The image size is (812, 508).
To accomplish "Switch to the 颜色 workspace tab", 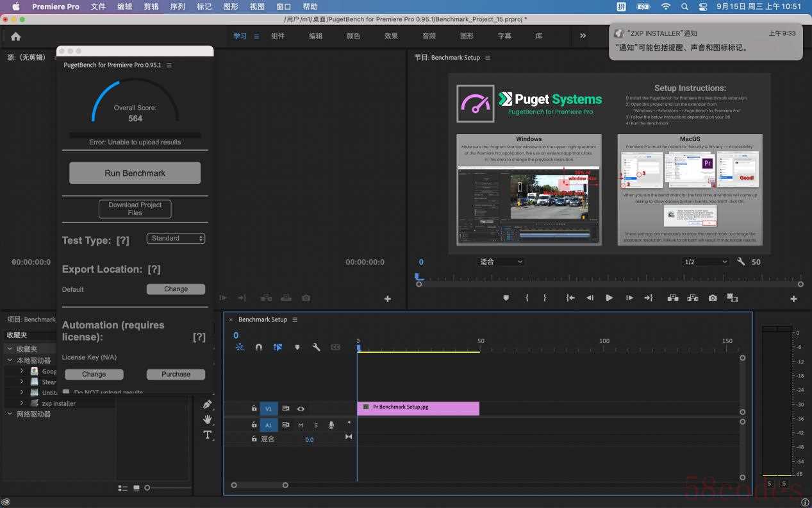I will [x=353, y=36].
